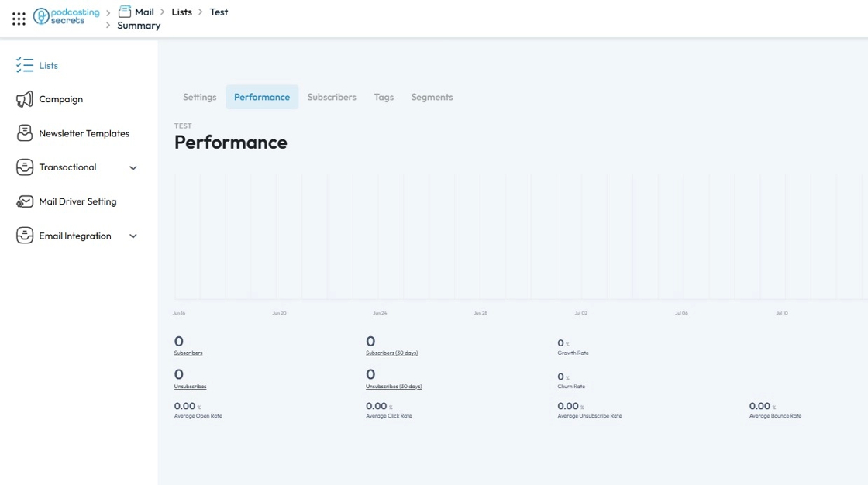Click the Mail box icon in breadcrumb
This screenshot has width=868, height=485.
pos(125,12)
